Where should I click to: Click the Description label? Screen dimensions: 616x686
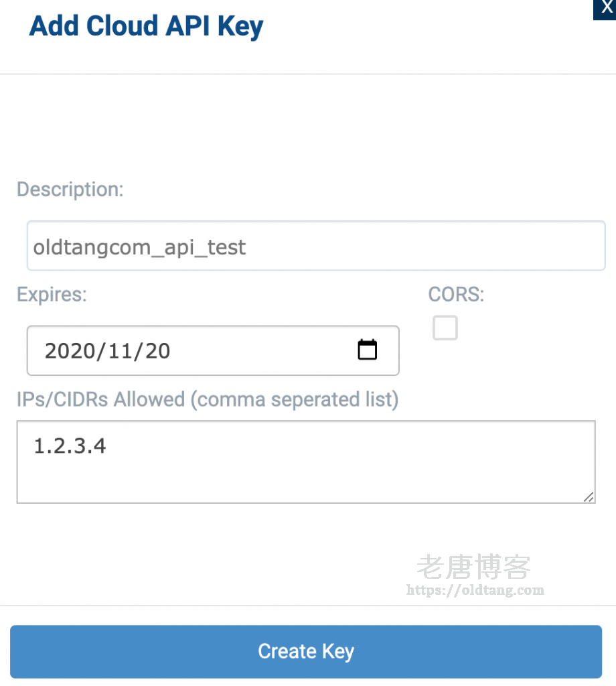point(70,190)
